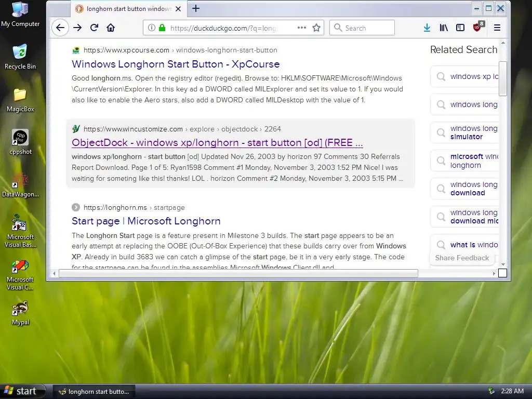Select related search microsoft longhorn
The height and width of the screenshot is (399, 532).
465,161
